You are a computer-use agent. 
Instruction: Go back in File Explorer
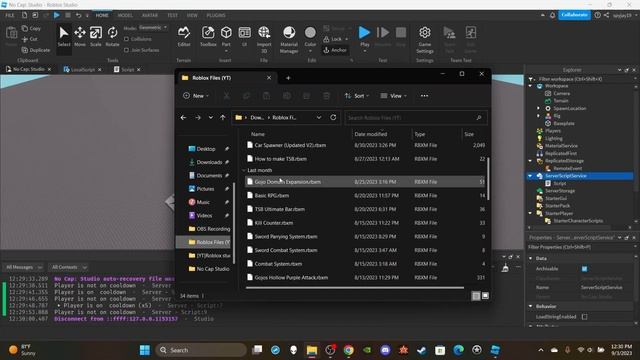pyautogui.click(x=183, y=118)
